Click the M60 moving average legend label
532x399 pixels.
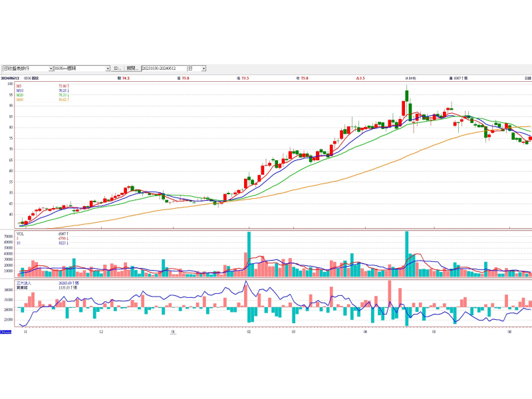coord(20,100)
